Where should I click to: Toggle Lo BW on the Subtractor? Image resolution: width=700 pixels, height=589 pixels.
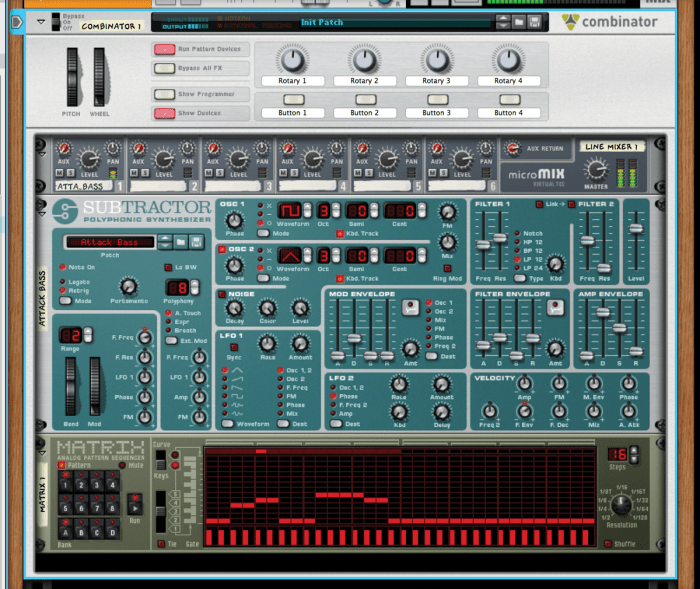pyautogui.click(x=168, y=267)
